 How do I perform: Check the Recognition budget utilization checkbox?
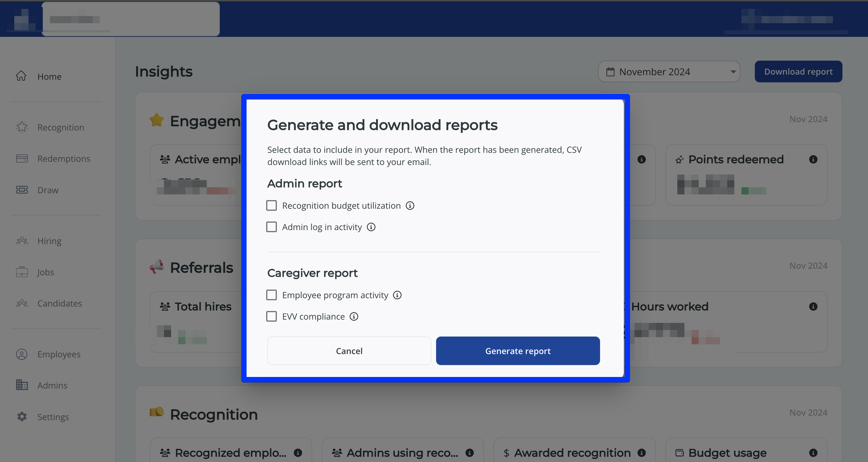click(x=272, y=205)
